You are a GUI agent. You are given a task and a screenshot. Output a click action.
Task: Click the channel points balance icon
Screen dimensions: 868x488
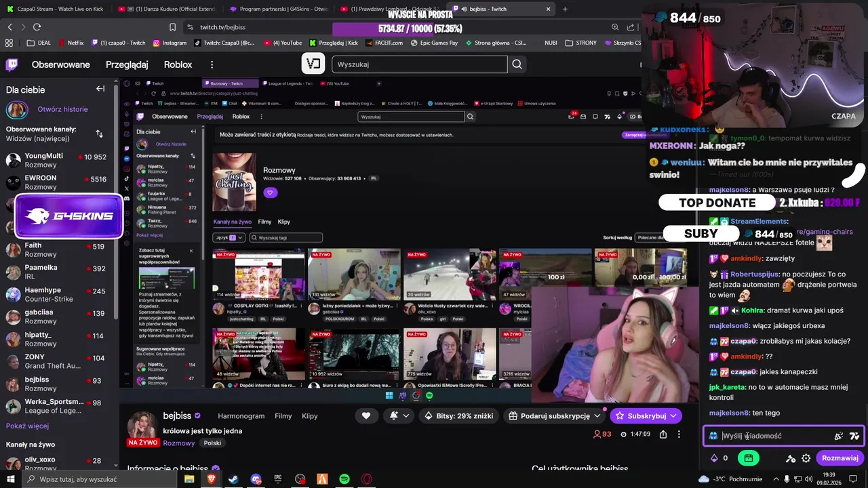point(714,457)
